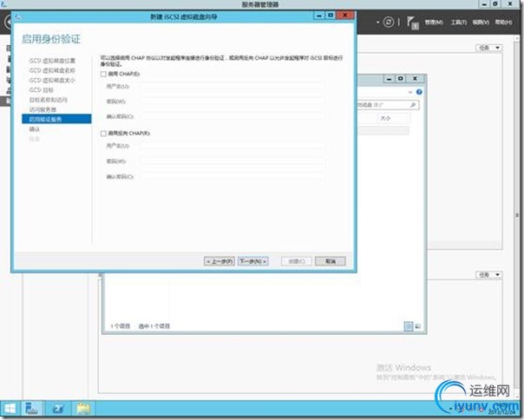This screenshot has width=524, height=420.
Task: Close the iSCSI wizard with the red X
Action: 345,16
